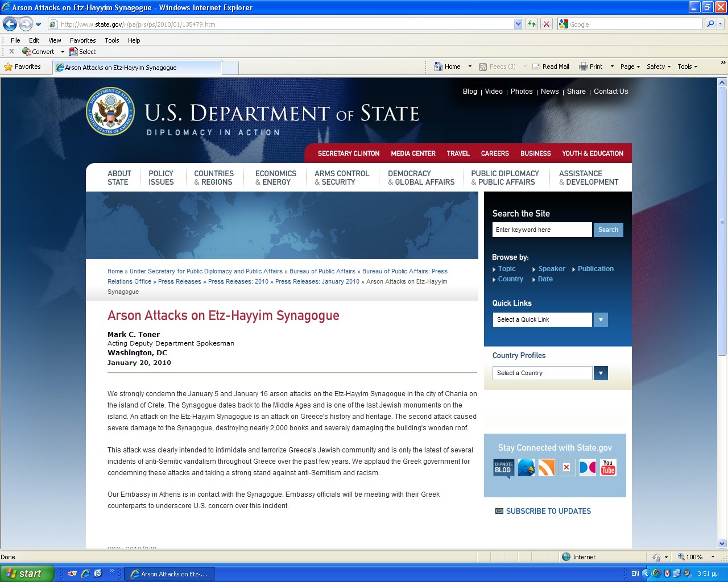Select the Arson Attacks browser tab
The width and height of the screenshot is (728, 582).
point(137,67)
